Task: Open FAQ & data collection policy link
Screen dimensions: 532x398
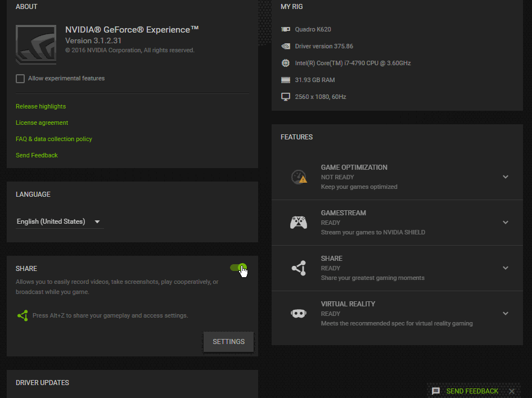Action: click(53, 139)
